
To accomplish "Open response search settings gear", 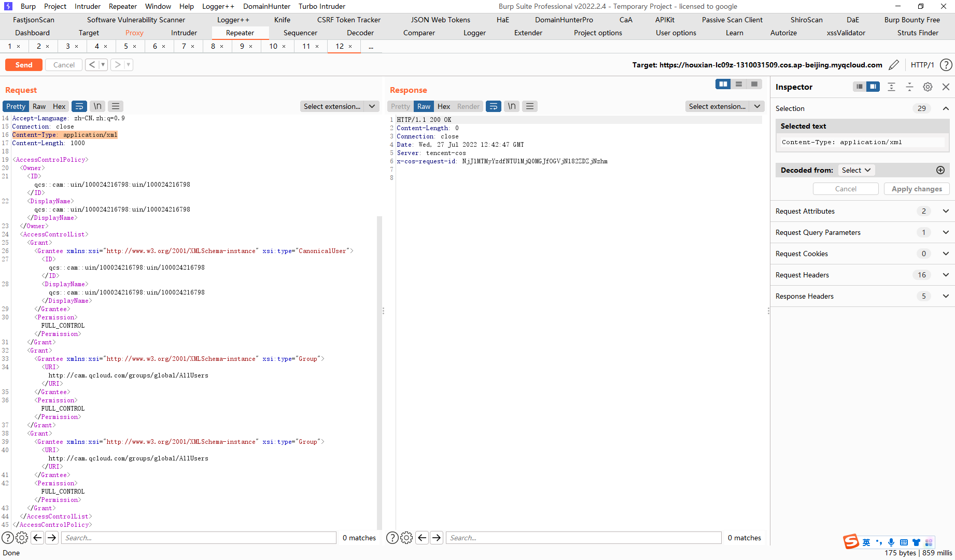I will 406,538.
